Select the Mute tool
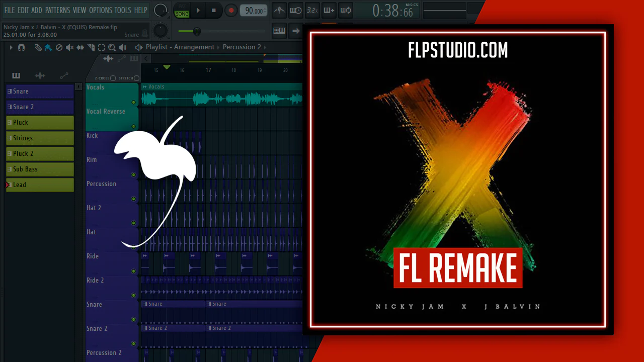This screenshot has height=362, width=644. pos(69,47)
